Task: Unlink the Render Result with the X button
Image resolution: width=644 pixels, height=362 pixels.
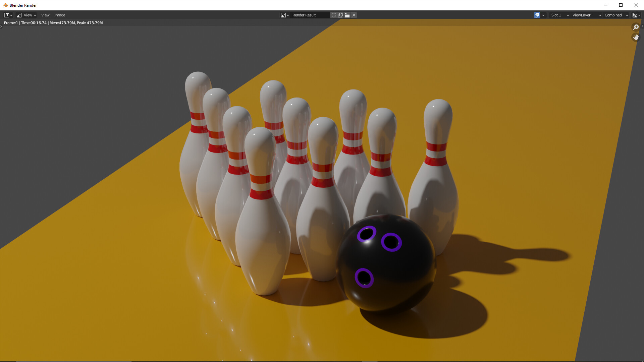Action: (354, 15)
